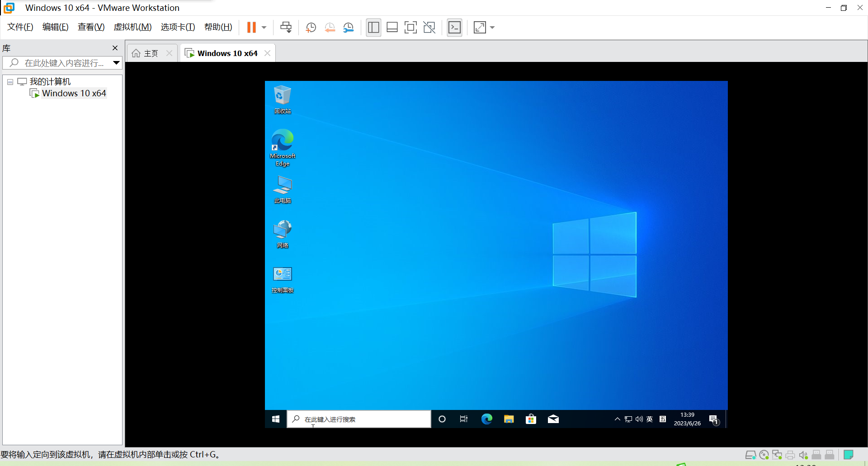Open the guest notification center
This screenshot has width=868, height=466.
coord(714,419)
